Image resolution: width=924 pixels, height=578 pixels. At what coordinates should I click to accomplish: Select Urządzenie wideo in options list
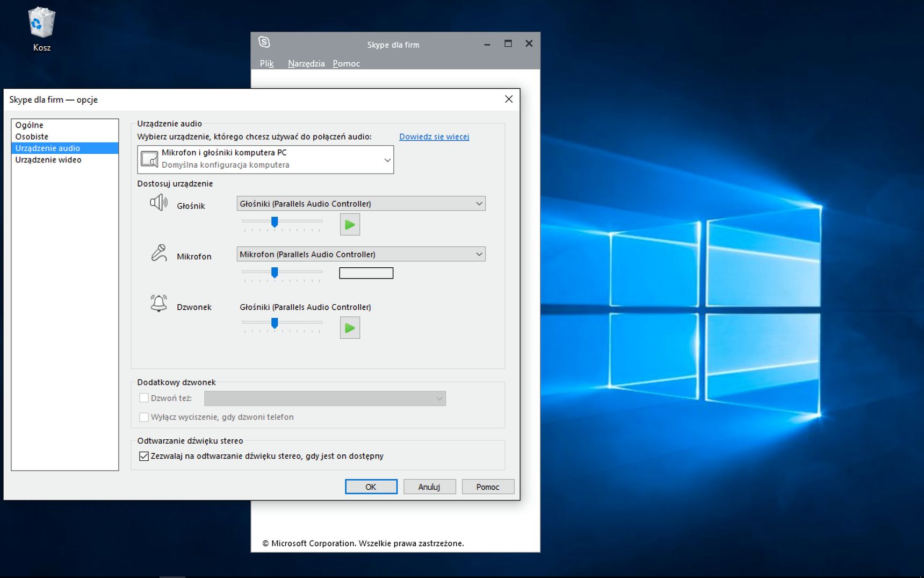(65, 160)
